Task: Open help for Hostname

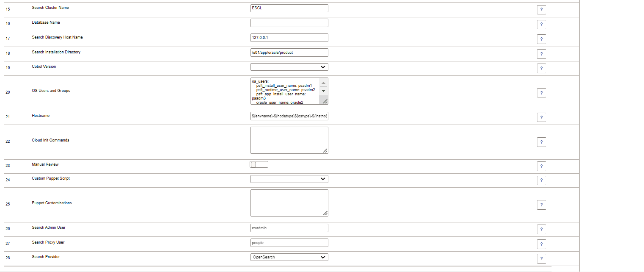Action: (541, 117)
